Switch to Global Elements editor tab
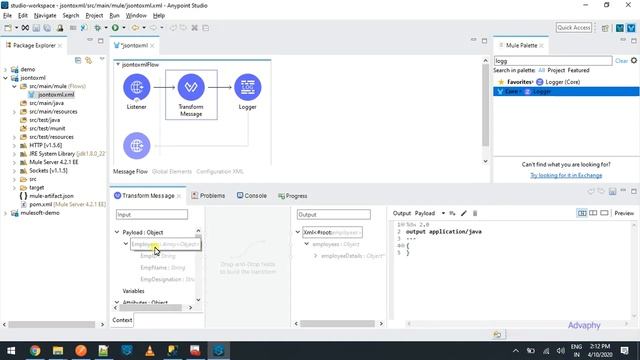 tap(172, 171)
